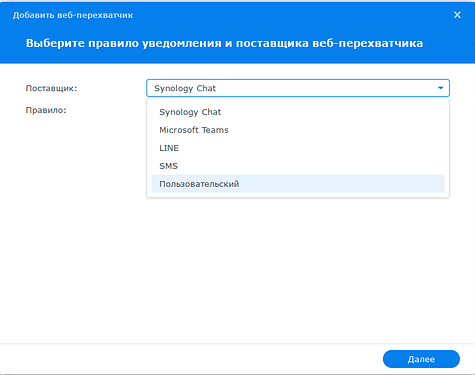
Task: Close the Добавить веб-перехватчик dialog
Action: [x=457, y=15]
